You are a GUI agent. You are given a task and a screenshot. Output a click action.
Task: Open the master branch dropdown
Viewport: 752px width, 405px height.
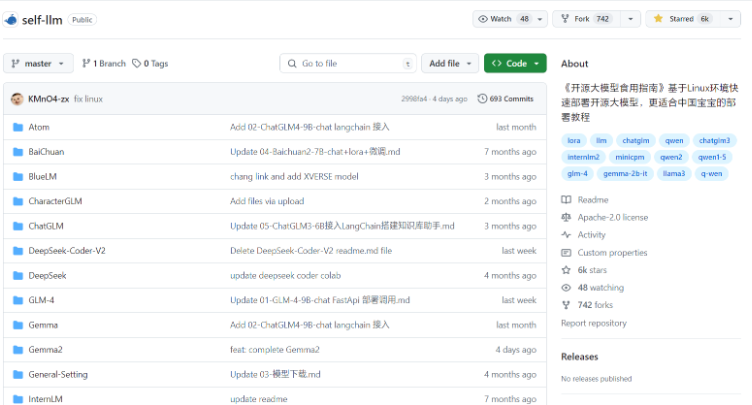38,63
